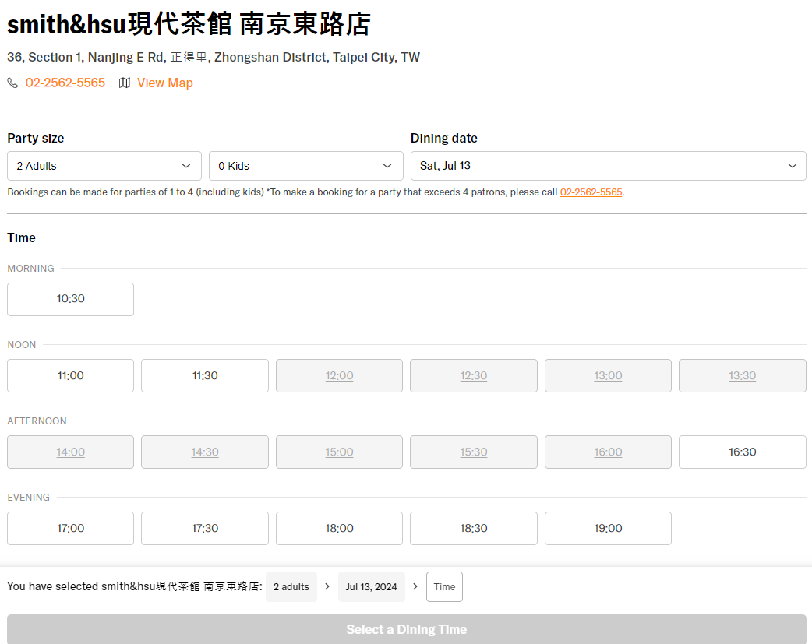Select the 11:00 time slot
Image resolution: width=812 pixels, height=644 pixels.
[70, 376]
